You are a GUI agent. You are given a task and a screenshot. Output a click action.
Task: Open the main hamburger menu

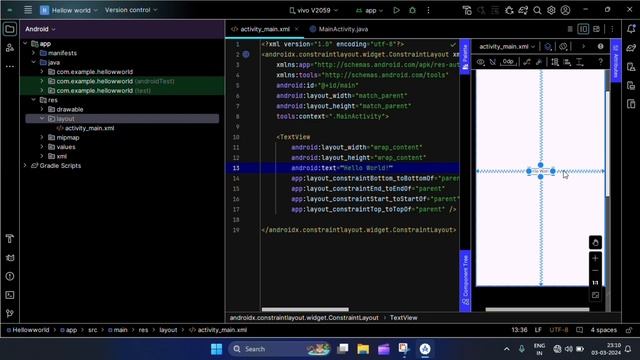click(x=28, y=10)
